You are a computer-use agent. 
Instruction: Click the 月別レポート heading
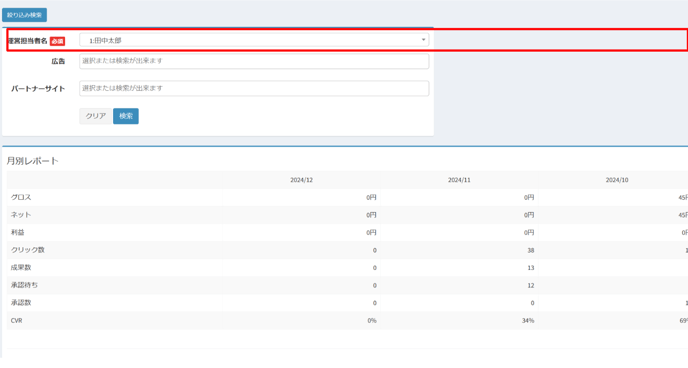[32, 161]
